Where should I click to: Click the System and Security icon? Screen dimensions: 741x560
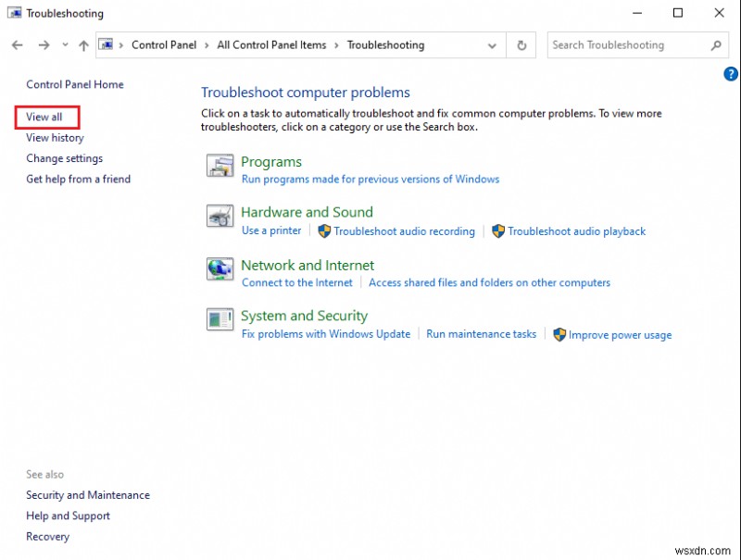220,321
